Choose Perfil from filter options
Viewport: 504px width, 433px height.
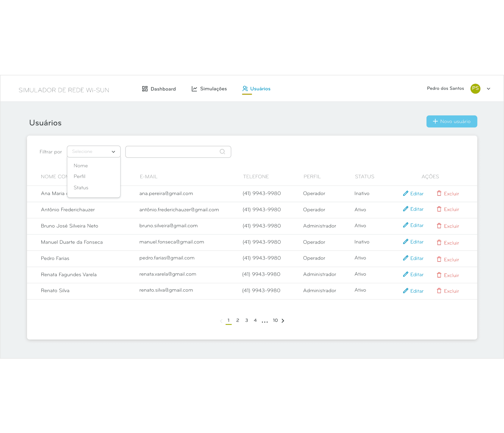79,176
